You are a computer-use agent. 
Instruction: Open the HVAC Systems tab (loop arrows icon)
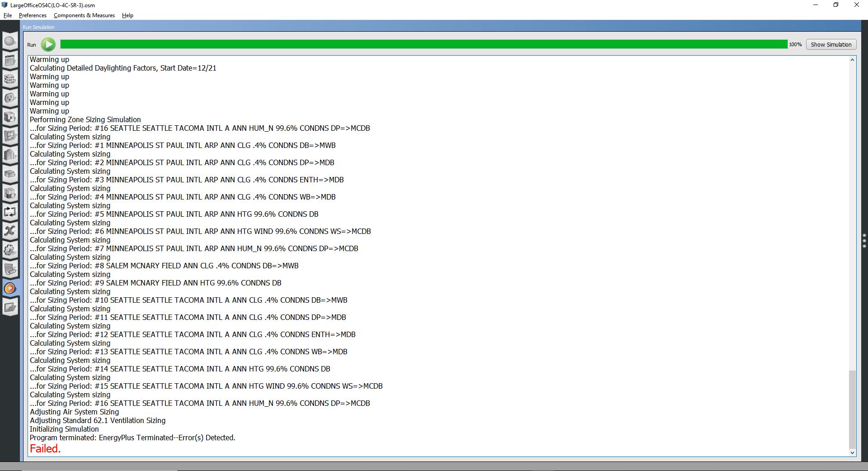tap(10, 212)
